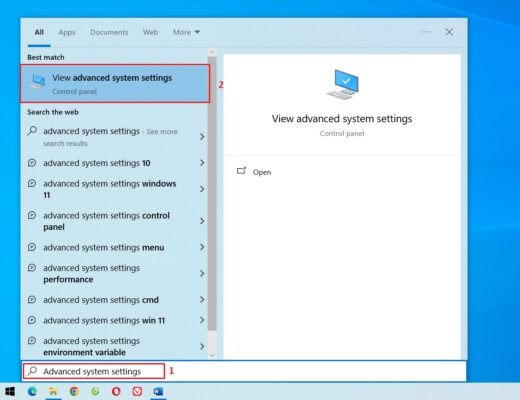Click suggestion icon for 'settings win 11'
Viewport: 520px width, 400px height.
point(32,320)
